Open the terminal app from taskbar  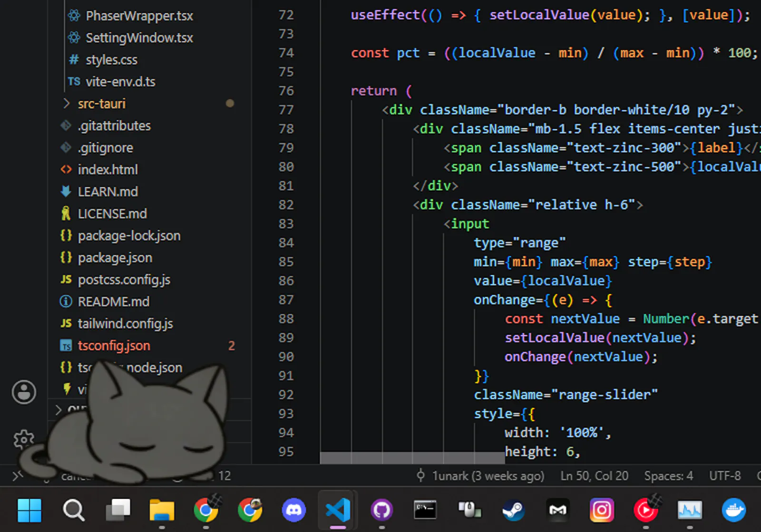425,510
